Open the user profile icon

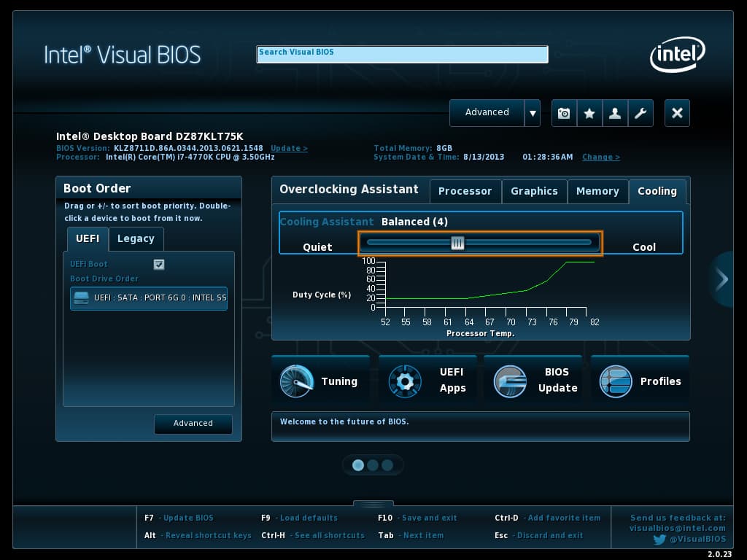coord(615,113)
